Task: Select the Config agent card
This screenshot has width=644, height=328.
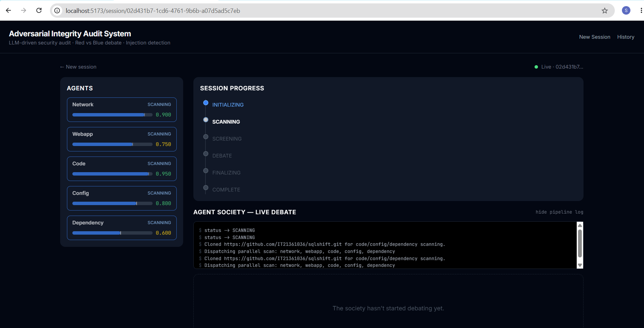Action: pos(122,198)
